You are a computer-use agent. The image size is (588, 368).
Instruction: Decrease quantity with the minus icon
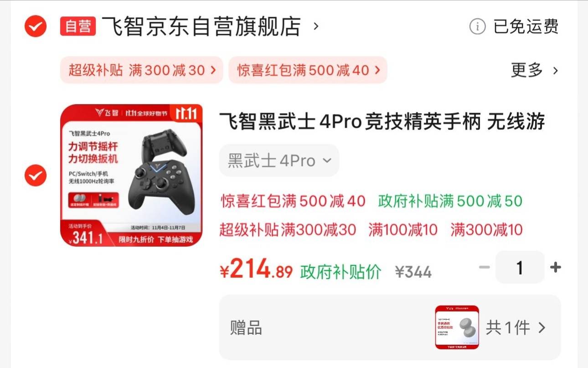484,267
